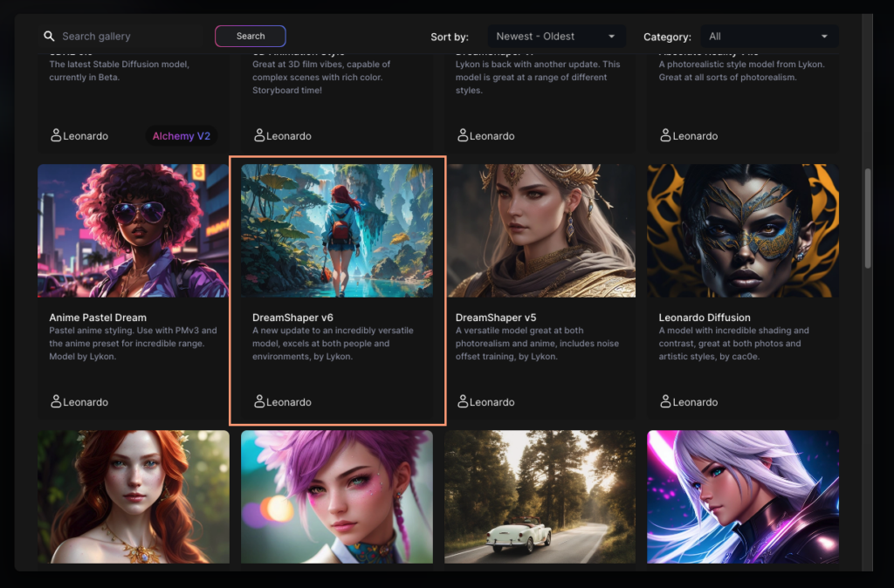Select the vintage car forest road thumbnail
This screenshot has width=894, height=588.
coord(540,496)
